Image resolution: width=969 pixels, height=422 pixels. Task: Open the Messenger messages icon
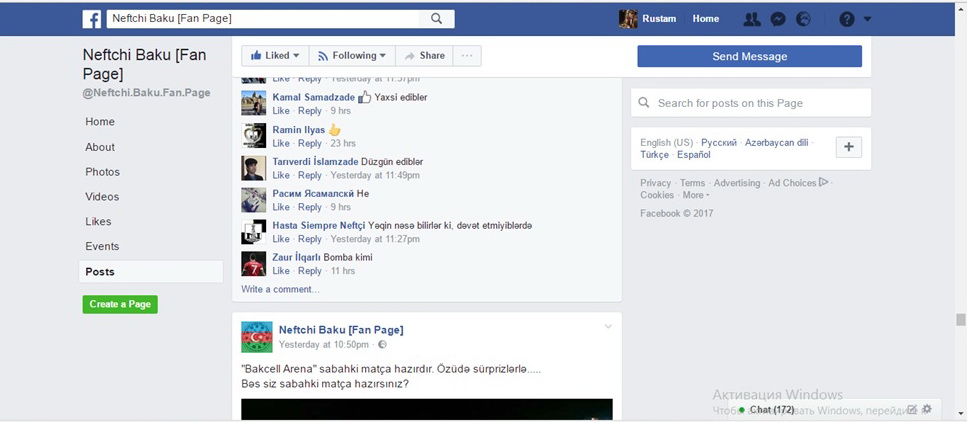[x=777, y=19]
